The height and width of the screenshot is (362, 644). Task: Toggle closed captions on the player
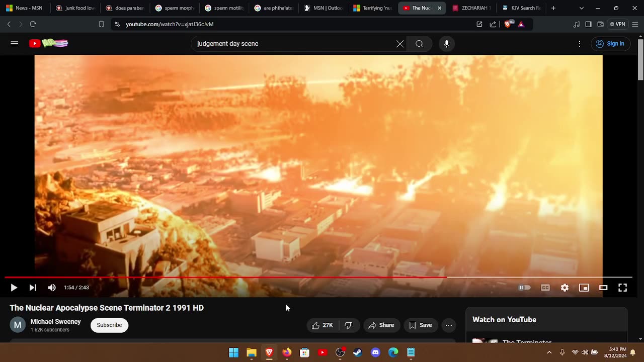pyautogui.click(x=545, y=288)
